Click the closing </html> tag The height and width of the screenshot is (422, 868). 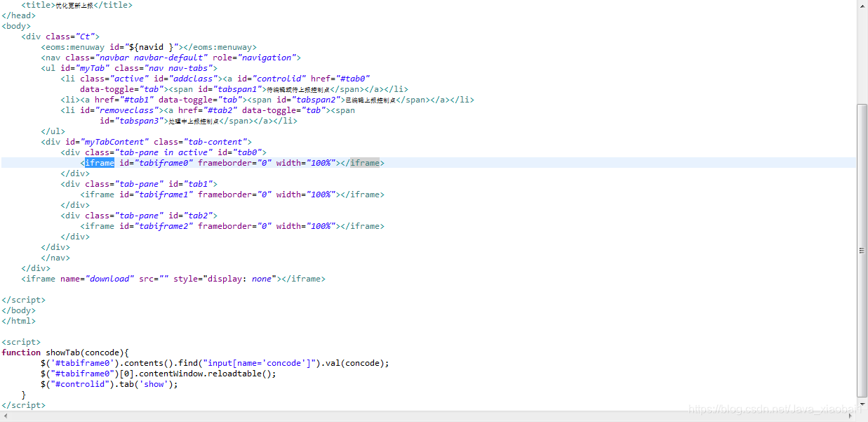pos(18,321)
